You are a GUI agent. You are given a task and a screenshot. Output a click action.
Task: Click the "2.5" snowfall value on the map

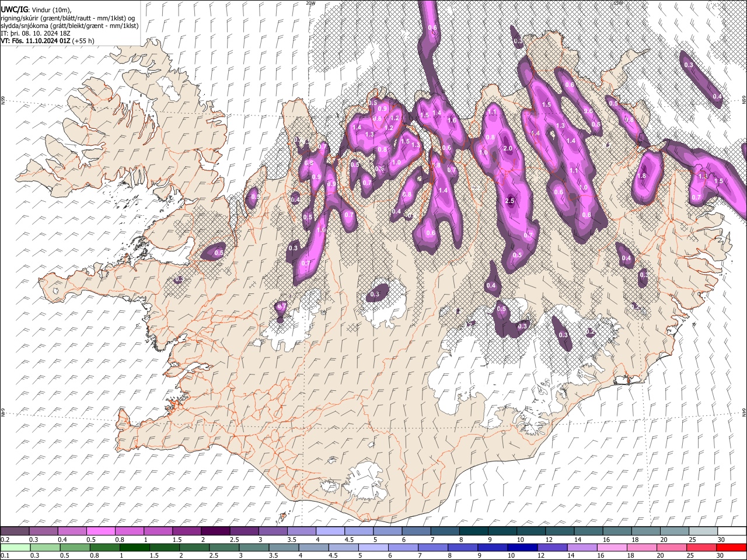click(x=509, y=201)
